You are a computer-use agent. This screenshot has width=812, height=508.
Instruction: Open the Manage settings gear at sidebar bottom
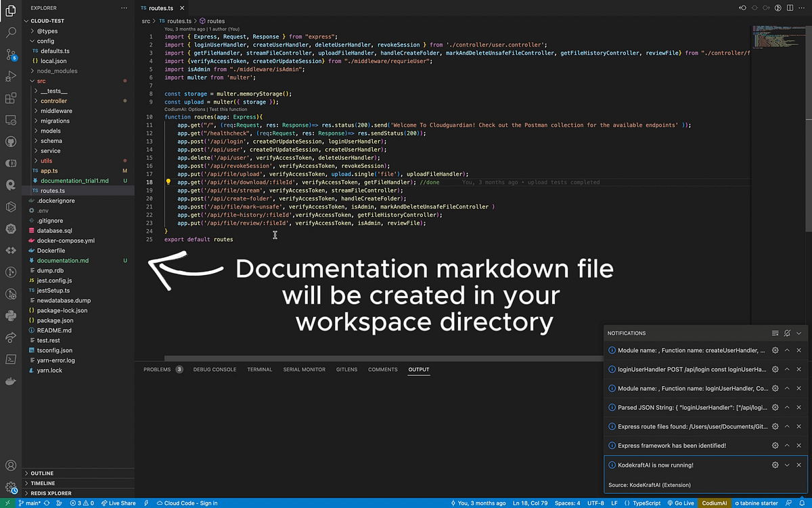tap(12, 486)
